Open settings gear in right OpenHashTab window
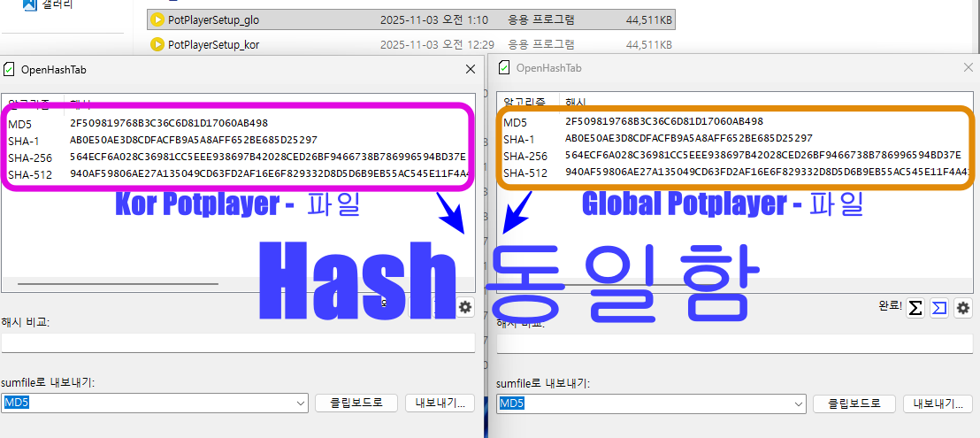 tap(963, 308)
